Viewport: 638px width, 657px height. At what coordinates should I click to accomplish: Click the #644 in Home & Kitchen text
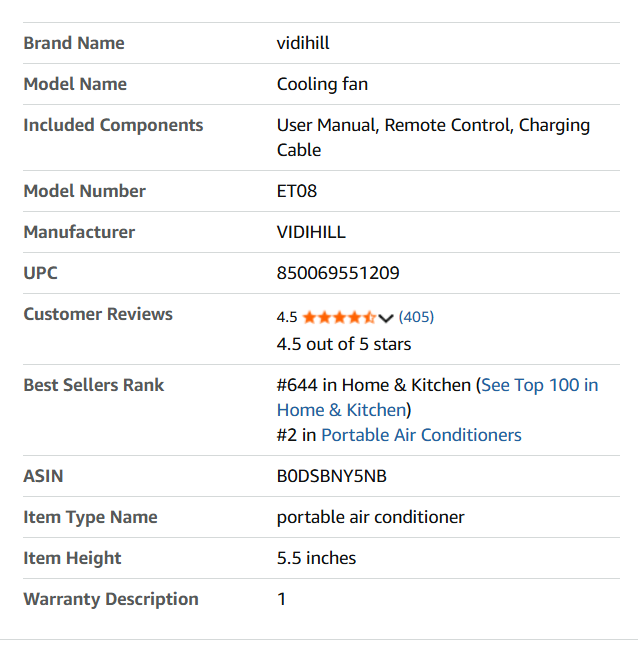click(x=374, y=385)
